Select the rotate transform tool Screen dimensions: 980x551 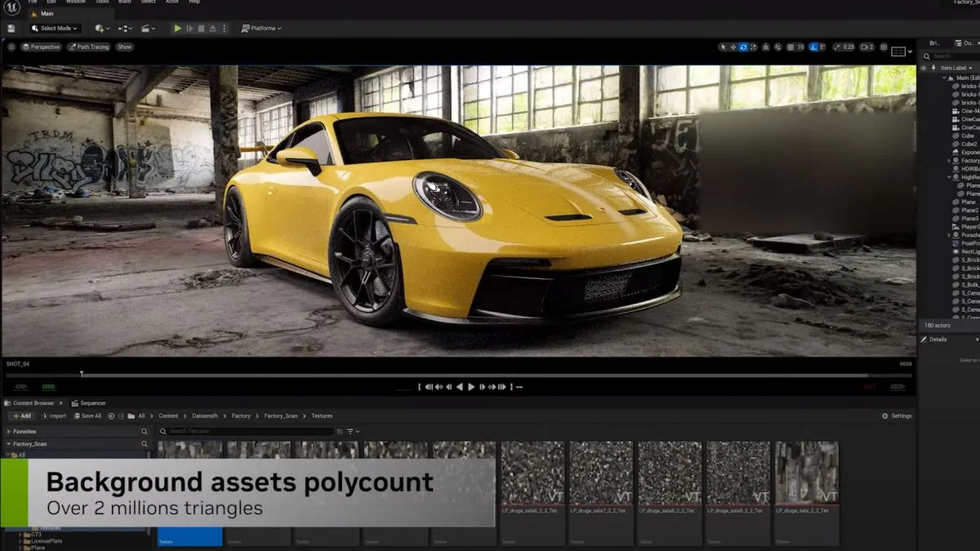(743, 47)
